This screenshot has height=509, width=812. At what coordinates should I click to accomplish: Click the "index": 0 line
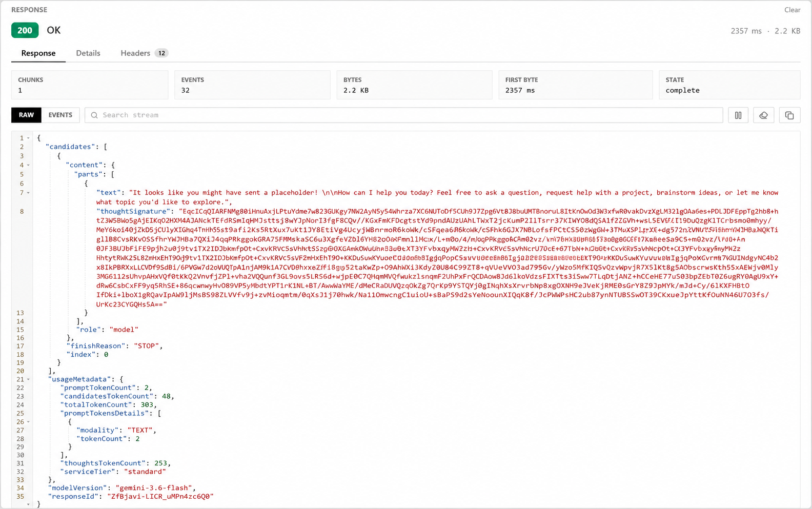87,354
